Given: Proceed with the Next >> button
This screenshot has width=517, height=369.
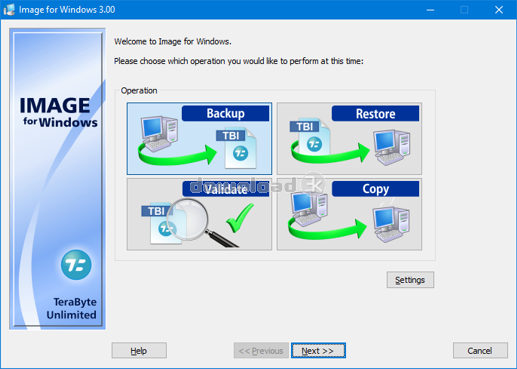Looking at the screenshot, I should [318, 351].
